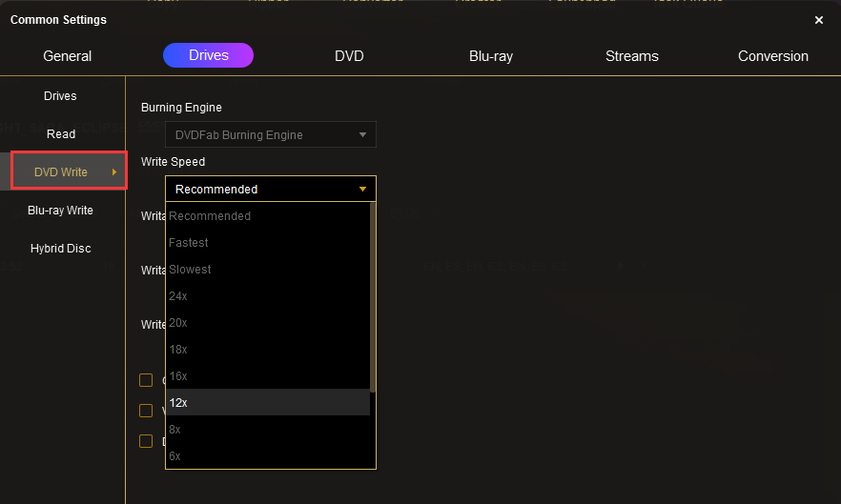The height and width of the screenshot is (504, 841).
Task: Switch to the General tab
Action: (68, 56)
